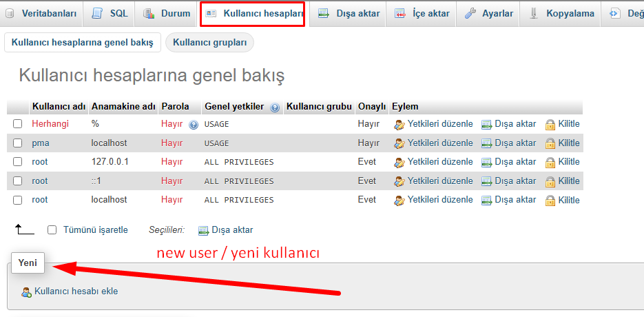Click the Veritabanları database icon
This screenshot has width=644, height=317.
tap(10, 14)
